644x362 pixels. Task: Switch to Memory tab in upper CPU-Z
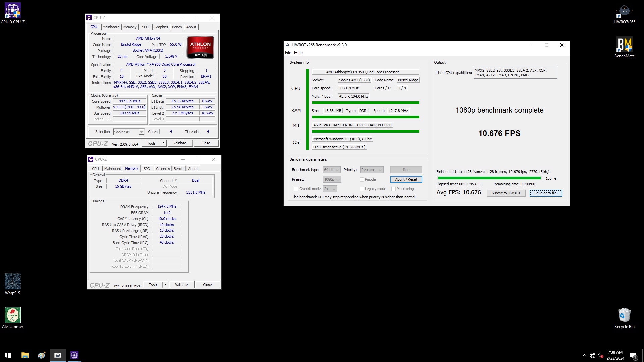tap(130, 27)
